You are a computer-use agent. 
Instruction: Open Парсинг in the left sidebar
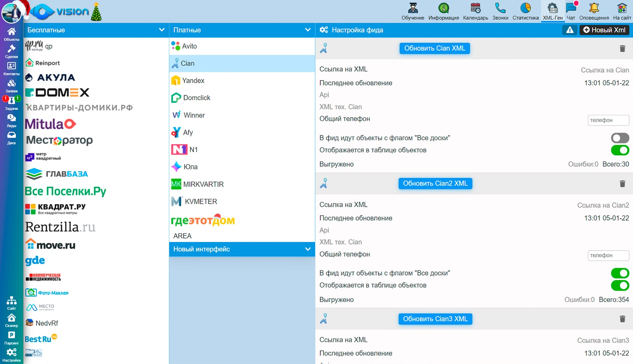[11, 338]
